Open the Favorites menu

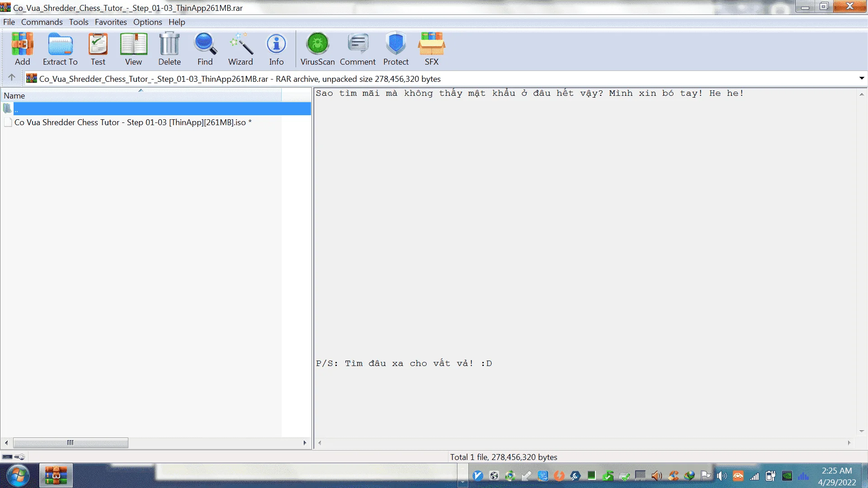point(111,22)
